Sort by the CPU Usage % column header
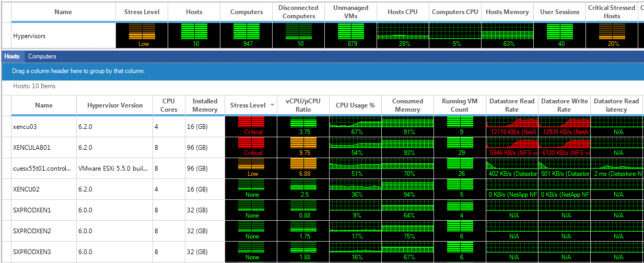 [x=355, y=105]
